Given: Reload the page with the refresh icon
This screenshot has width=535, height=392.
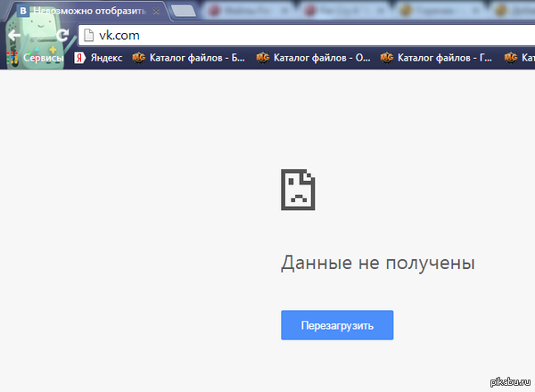Looking at the screenshot, I should (x=62, y=37).
